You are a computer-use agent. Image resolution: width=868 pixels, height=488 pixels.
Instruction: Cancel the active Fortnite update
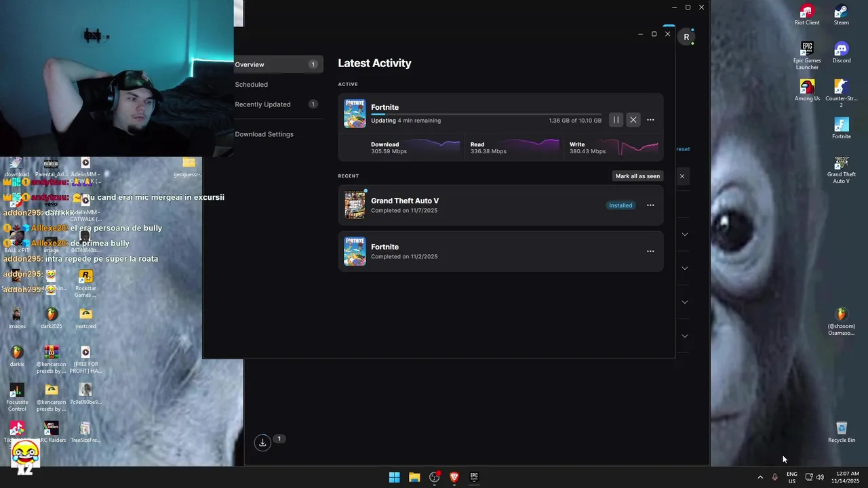[x=633, y=120]
